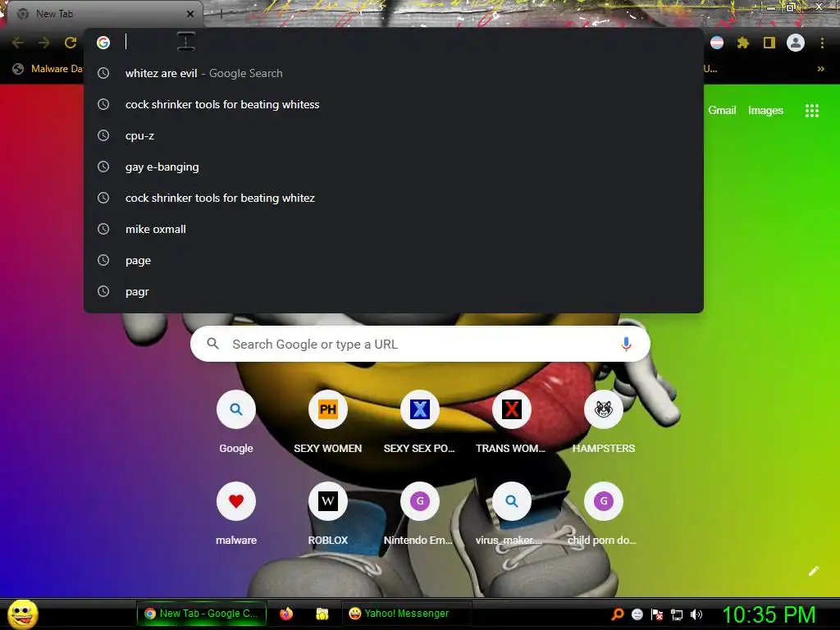
Task: Pick the "pagr" history suggestion
Action: pos(393,291)
